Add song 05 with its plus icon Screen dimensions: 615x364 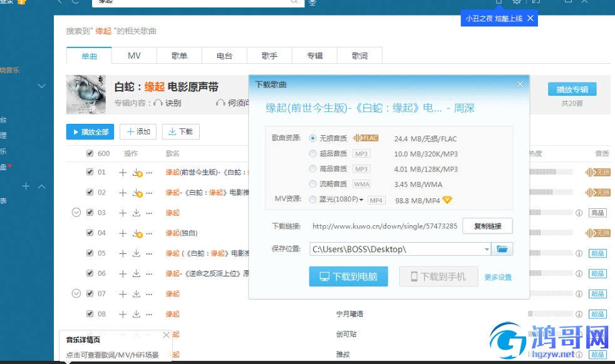tap(123, 253)
